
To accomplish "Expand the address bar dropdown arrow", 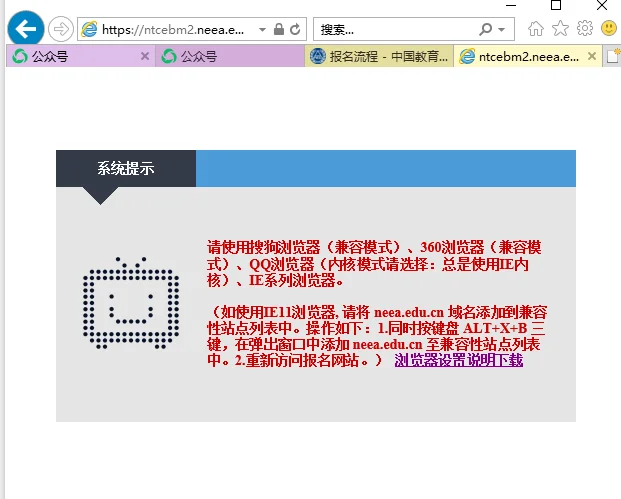I will [x=262, y=29].
